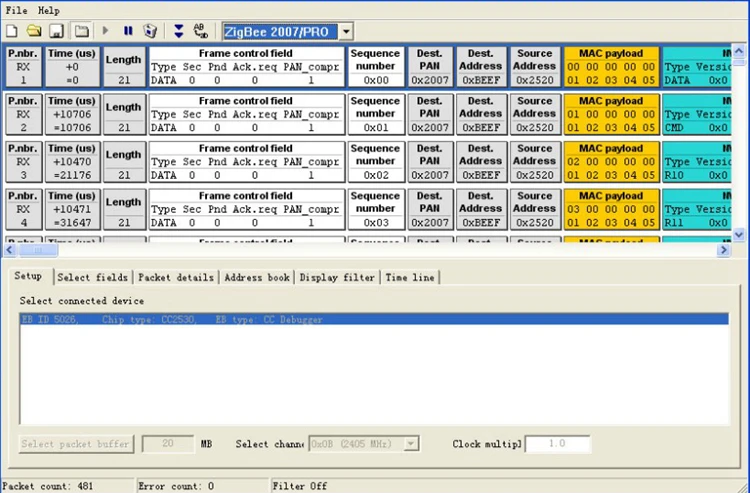This screenshot has height=493, width=750.
Task: Open the Address book tab
Action: (257, 277)
